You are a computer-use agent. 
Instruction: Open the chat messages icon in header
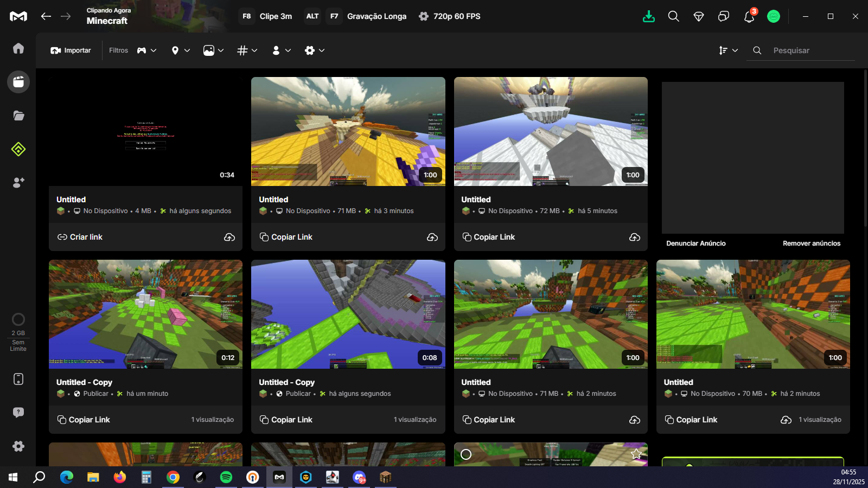point(724,16)
